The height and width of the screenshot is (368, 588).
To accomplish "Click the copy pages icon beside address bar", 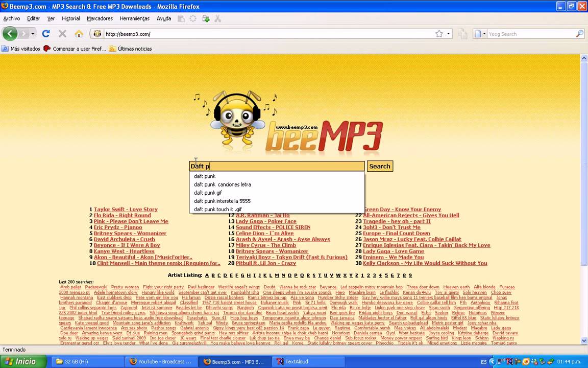I will click(x=462, y=34).
